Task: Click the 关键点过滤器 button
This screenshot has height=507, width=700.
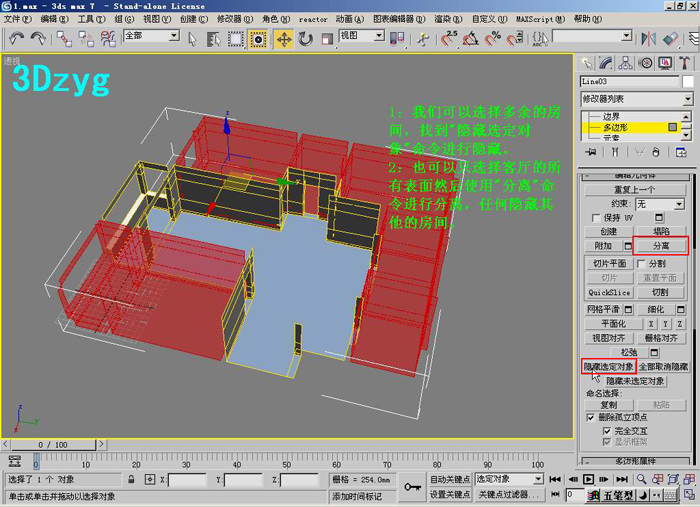Action: pos(509,495)
